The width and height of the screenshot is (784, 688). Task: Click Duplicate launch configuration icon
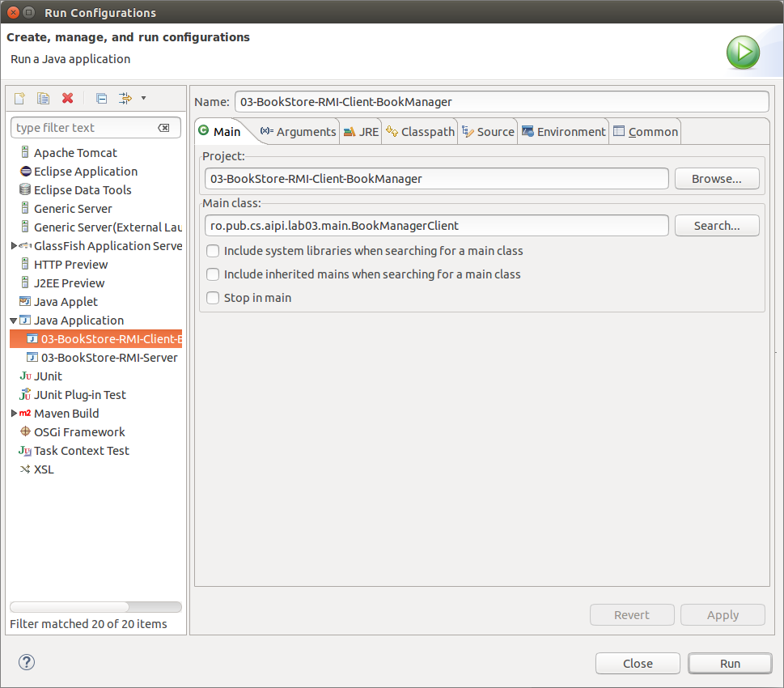coord(44,98)
